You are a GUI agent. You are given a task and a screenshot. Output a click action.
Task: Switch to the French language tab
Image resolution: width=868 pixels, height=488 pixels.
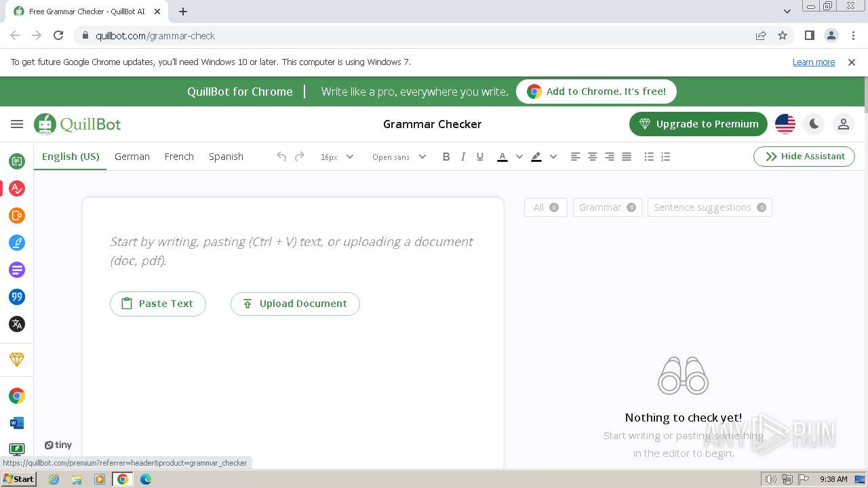click(179, 157)
